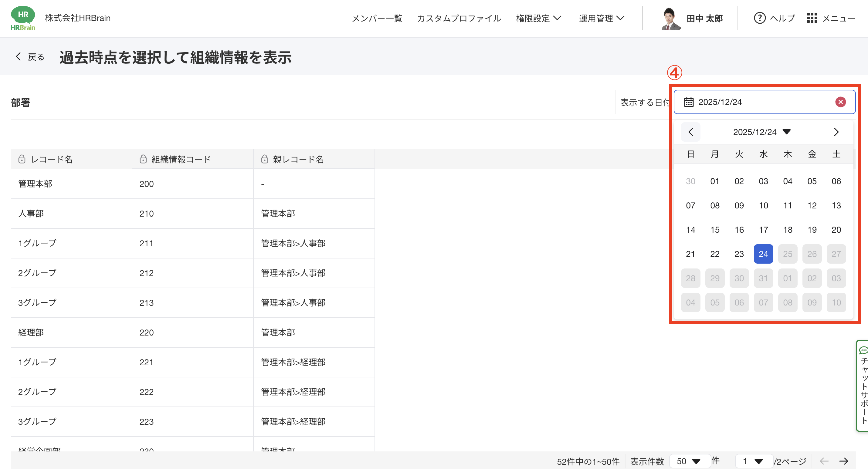Go to next month in calendar
Image resolution: width=868 pixels, height=469 pixels.
836,132
